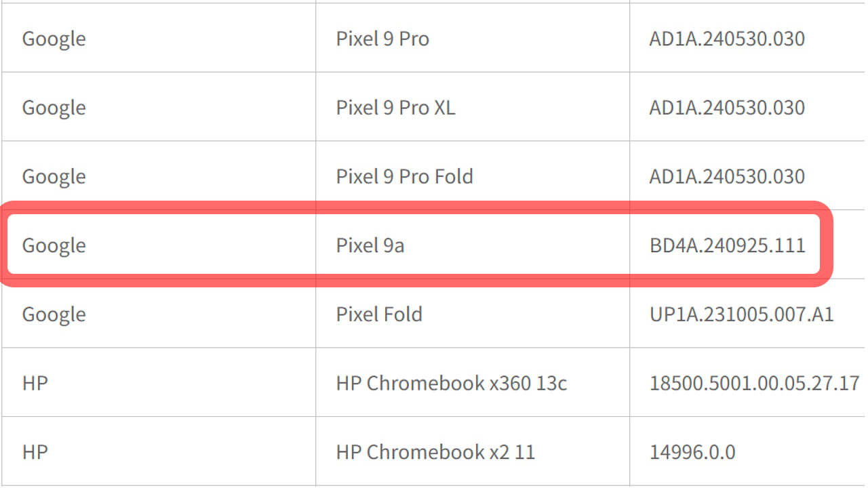The height and width of the screenshot is (488, 868).
Task: Click the BD4A.240925.111 build number
Action: point(727,245)
